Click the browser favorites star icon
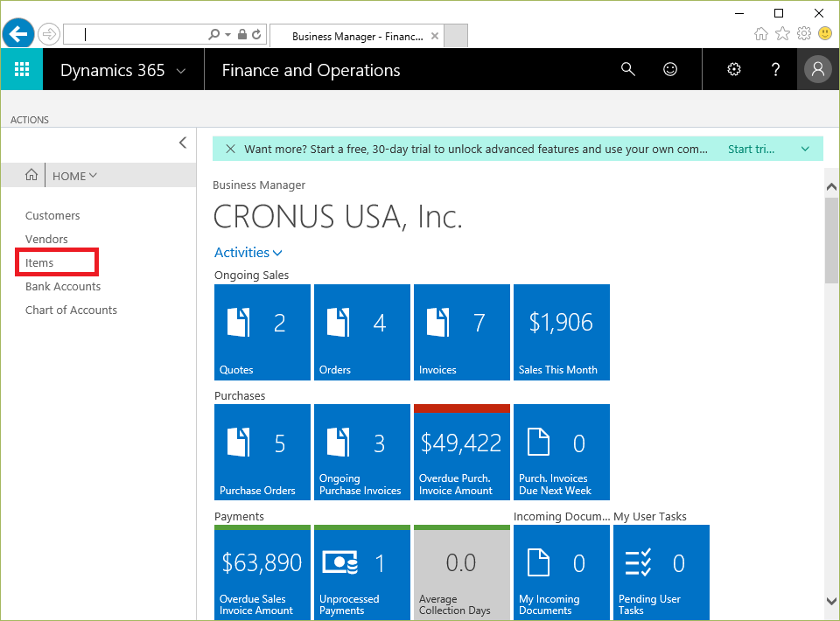 782,34
